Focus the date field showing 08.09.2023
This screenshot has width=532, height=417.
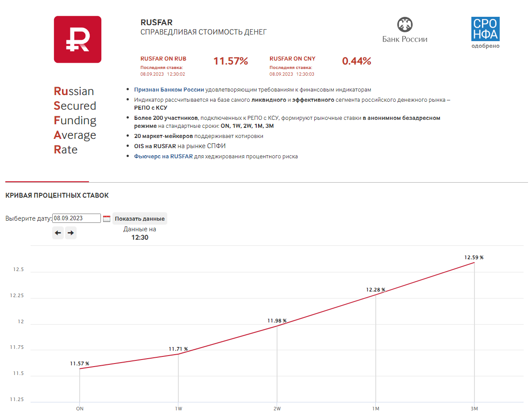pos(77,218)
